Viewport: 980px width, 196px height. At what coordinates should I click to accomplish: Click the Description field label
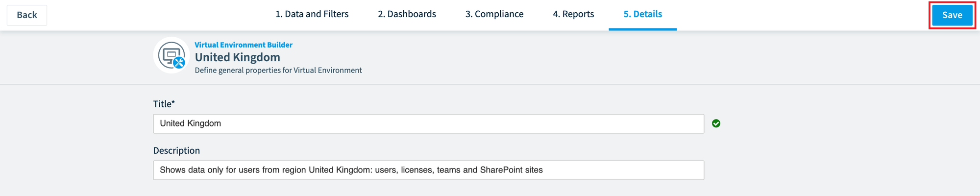(176, 150)
